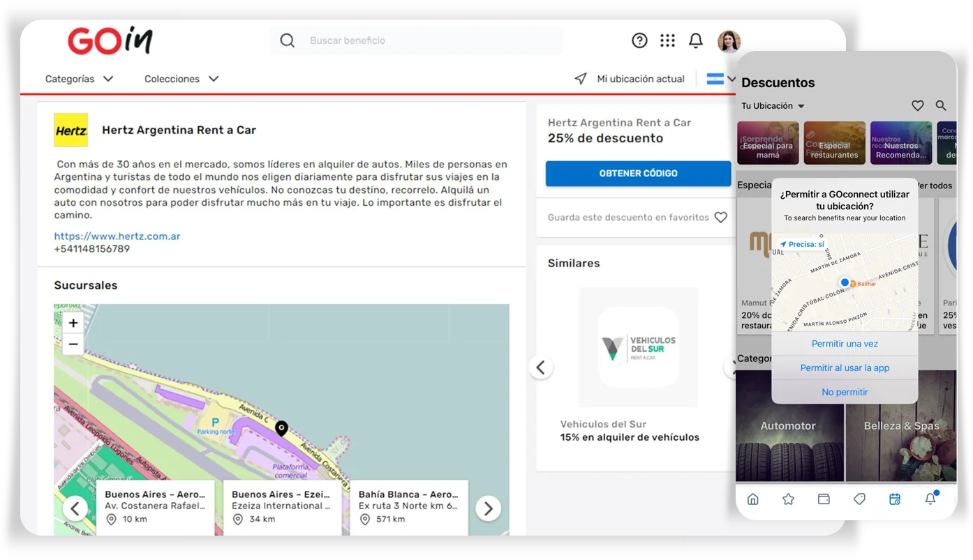Open the Vehiculos del Sur logo thumbnail
Screen dimensions: 973x560
(x=638, y=347)
